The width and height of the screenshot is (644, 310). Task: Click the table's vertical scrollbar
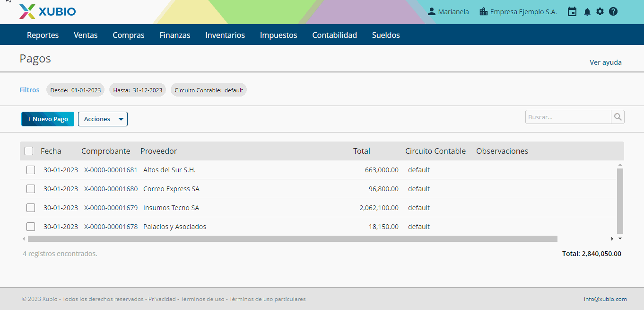pos(620,201)
